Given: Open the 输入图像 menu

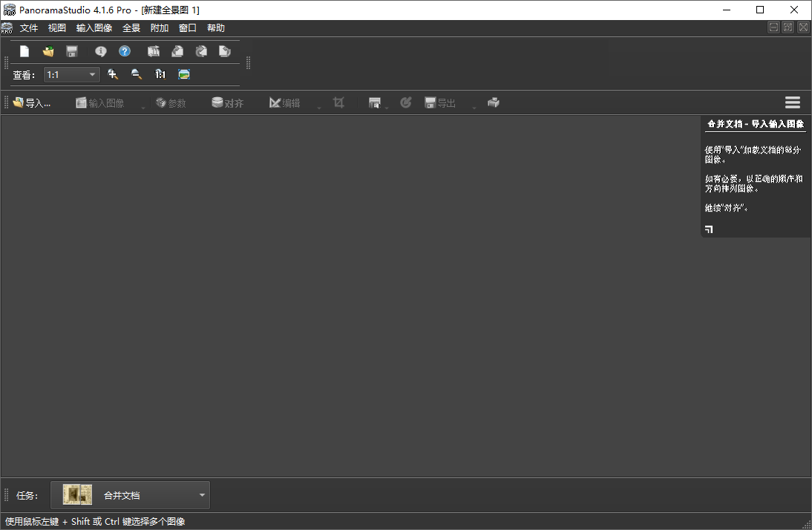Looking at the screenshot, I should pyautogui.click(x=94, y=28).
